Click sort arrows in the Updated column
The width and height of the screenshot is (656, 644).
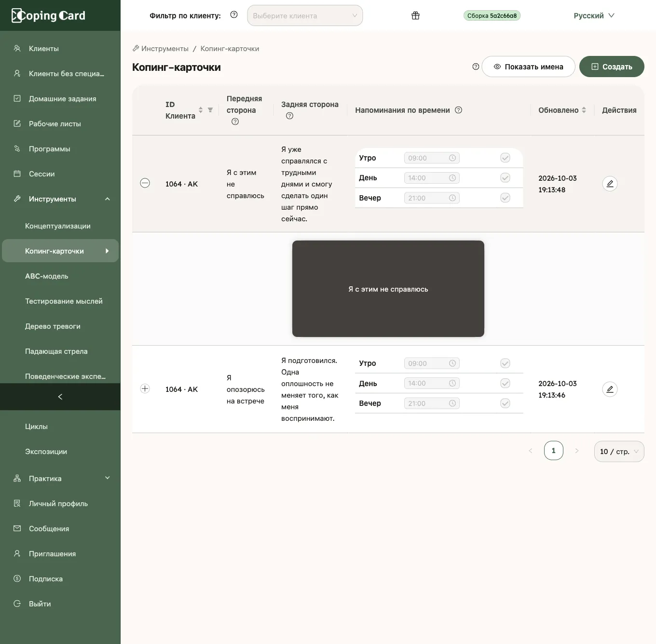(584, 110)
